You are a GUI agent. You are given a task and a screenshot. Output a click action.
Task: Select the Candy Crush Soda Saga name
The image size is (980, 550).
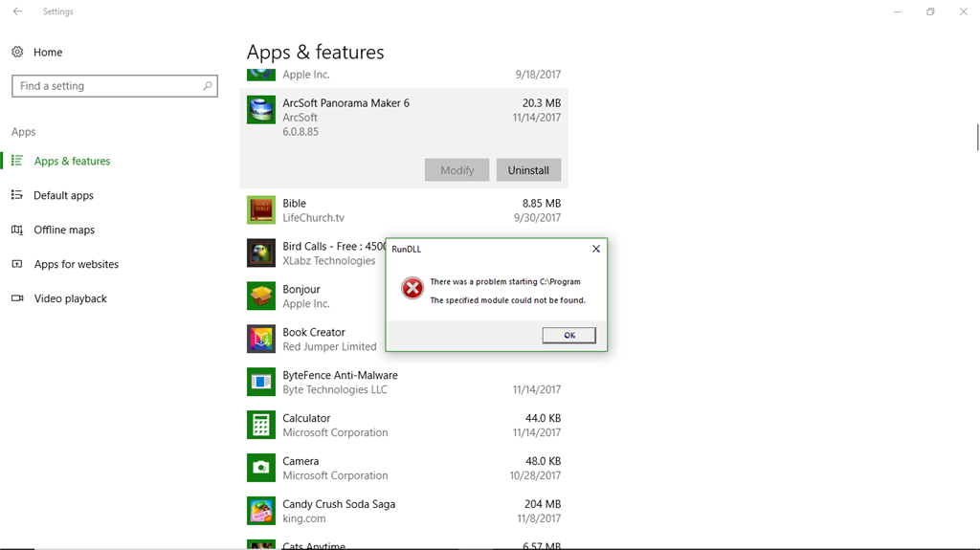click(x=339, y=504)
